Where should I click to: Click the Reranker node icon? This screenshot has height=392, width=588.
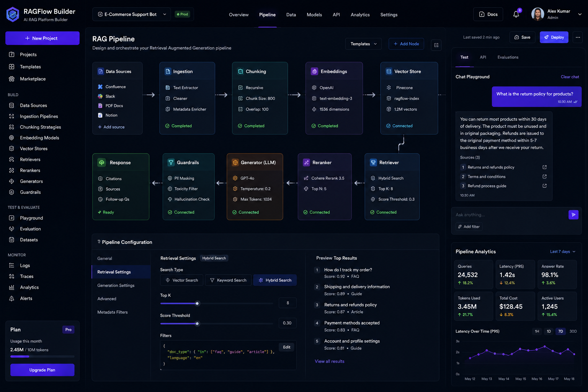[x=307, y=162]
